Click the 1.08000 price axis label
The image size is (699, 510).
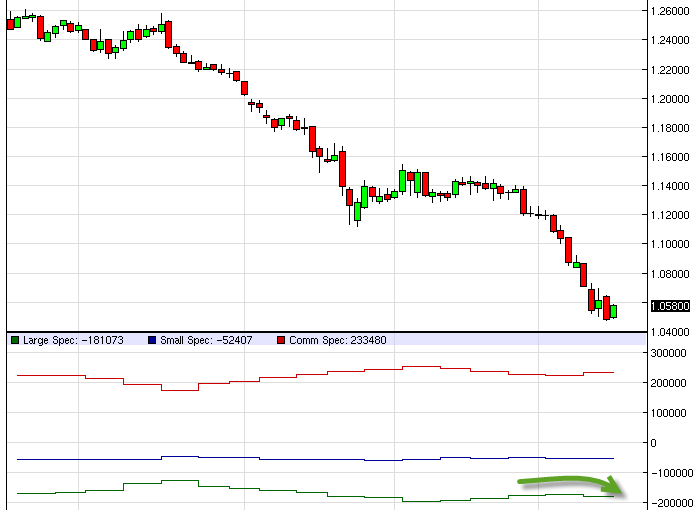[x=670, y=274]
